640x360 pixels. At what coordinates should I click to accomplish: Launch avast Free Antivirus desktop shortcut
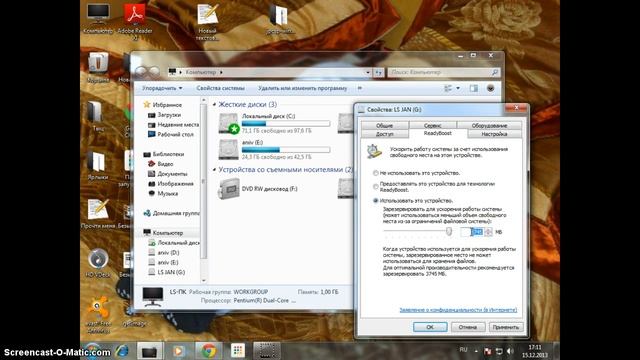pyautogui.click(x=98, y=314)
